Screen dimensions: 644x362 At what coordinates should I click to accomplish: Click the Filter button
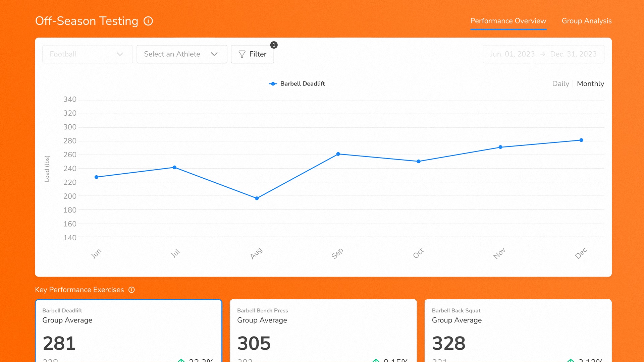(x=252, y=54)
